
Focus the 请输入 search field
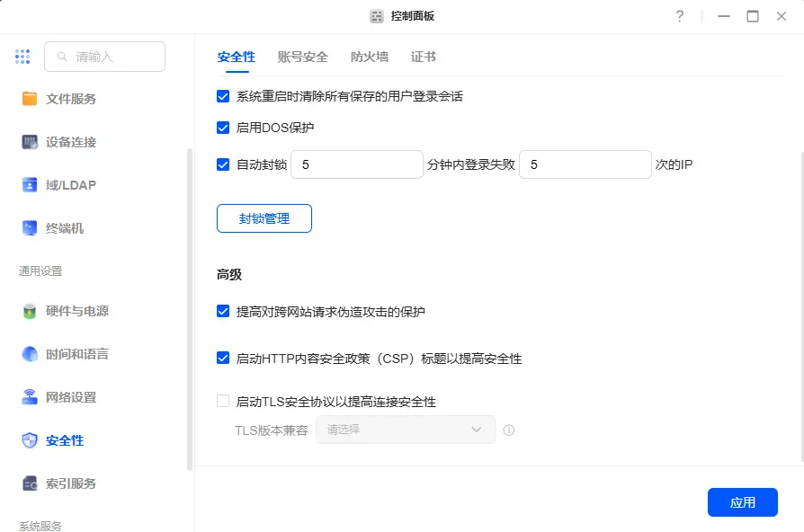point(104,57)
